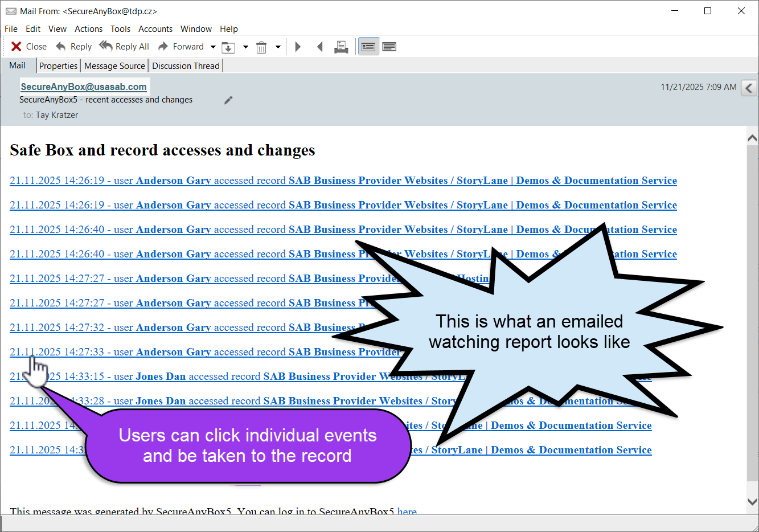Open the 14:27:33 Anderson Gary access event
The width and height of the screenshot is (759, 532).
(x=205, y=352)
